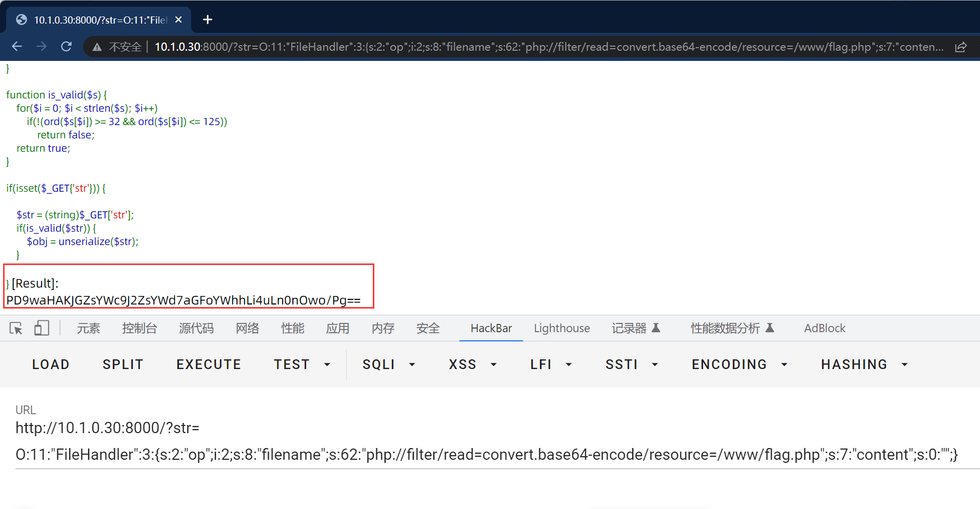Switch to the Lighthouse tab
Viewport: 980px width, 509px height.
click(x=562, y=328)
